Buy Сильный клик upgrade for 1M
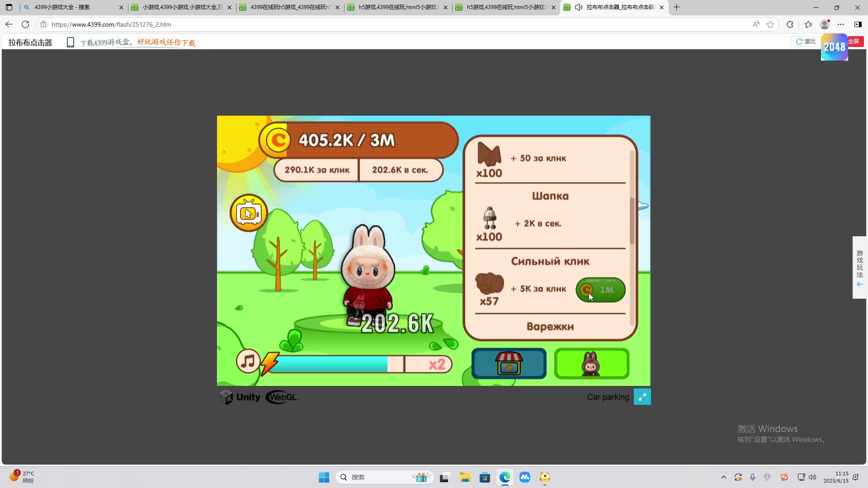Viewport: 868px width, 488px height. pyautogui.click(x=600, y=290)
